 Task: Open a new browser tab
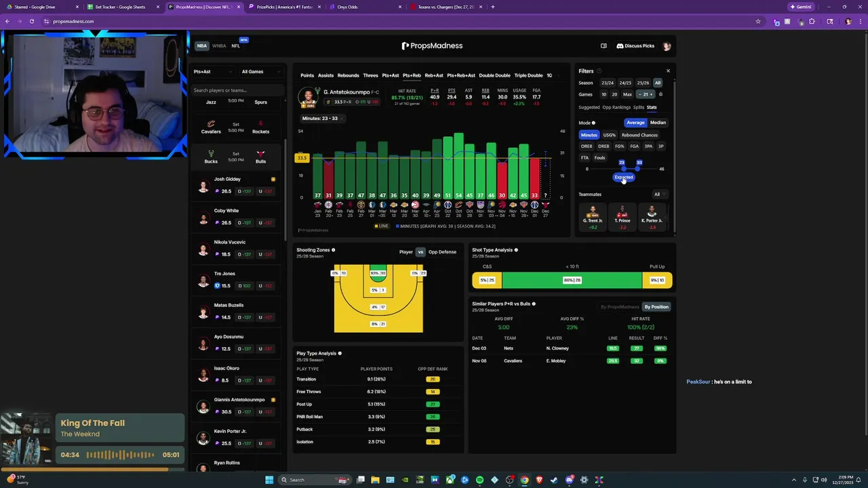click(x=492, y=7)
